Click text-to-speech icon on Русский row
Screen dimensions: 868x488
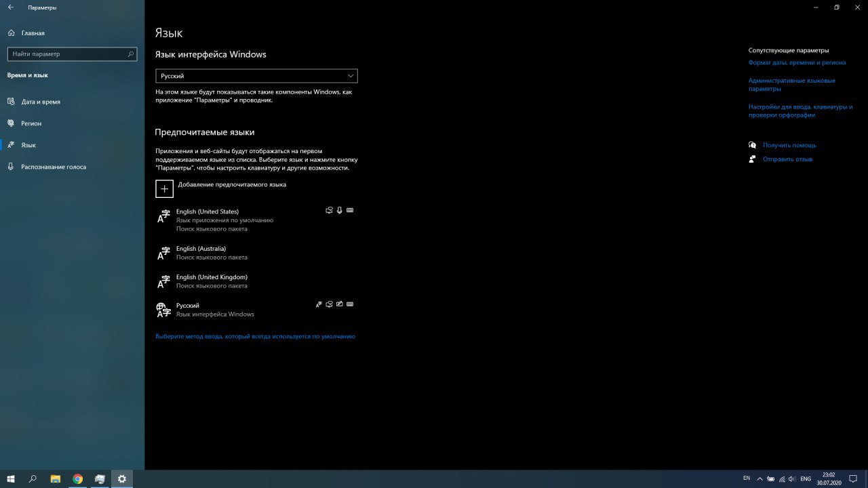(329, 304)
